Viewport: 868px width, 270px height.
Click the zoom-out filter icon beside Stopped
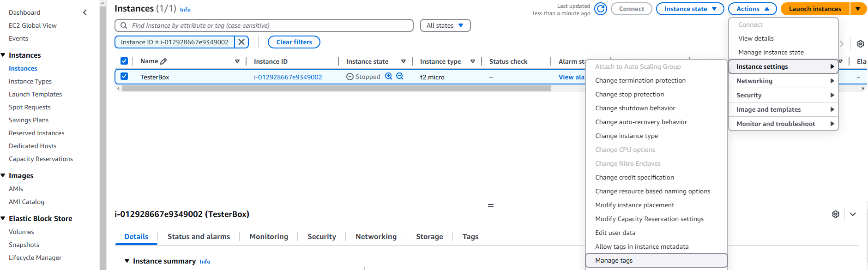pos(400,77)
